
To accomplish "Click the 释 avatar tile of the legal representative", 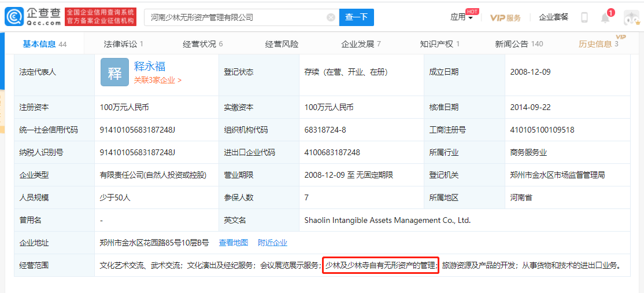I will pos(114,72).
